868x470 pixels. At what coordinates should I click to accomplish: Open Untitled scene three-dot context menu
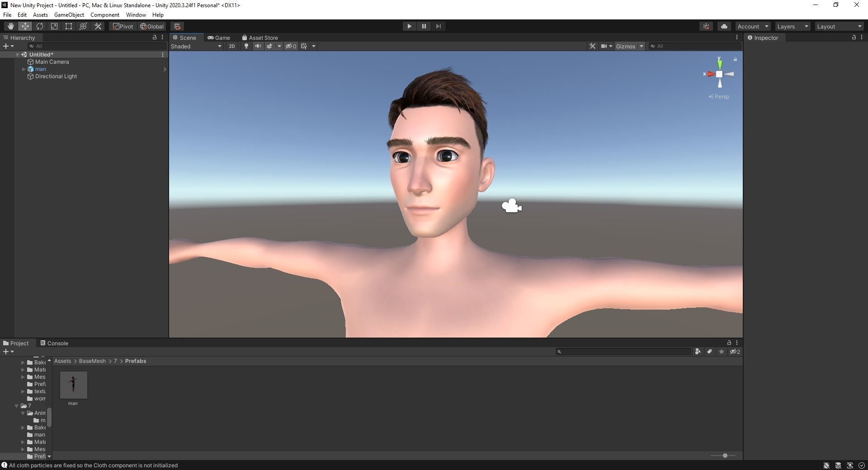[163, 55]
